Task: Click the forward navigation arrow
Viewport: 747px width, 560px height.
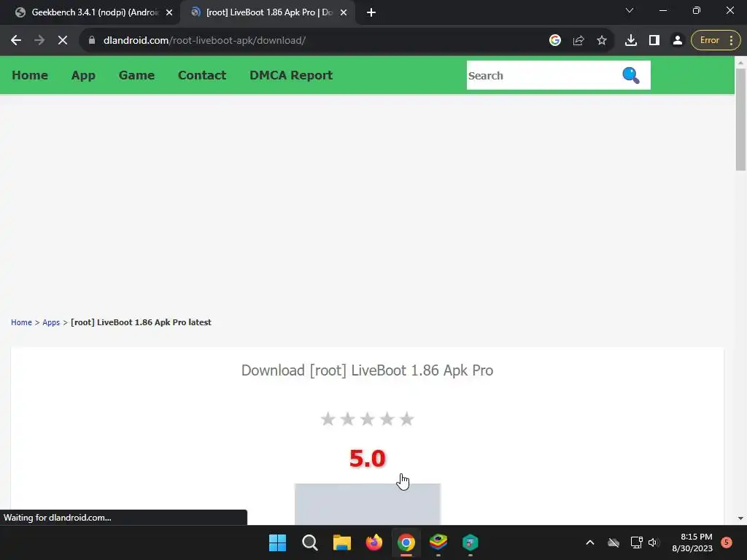Action: coord(39,41)
